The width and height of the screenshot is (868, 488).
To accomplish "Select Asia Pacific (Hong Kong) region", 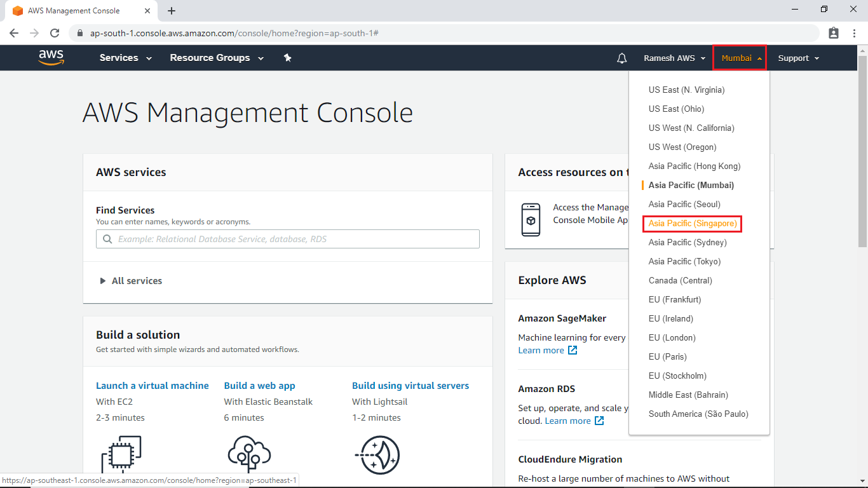I will tap(695, 166).
